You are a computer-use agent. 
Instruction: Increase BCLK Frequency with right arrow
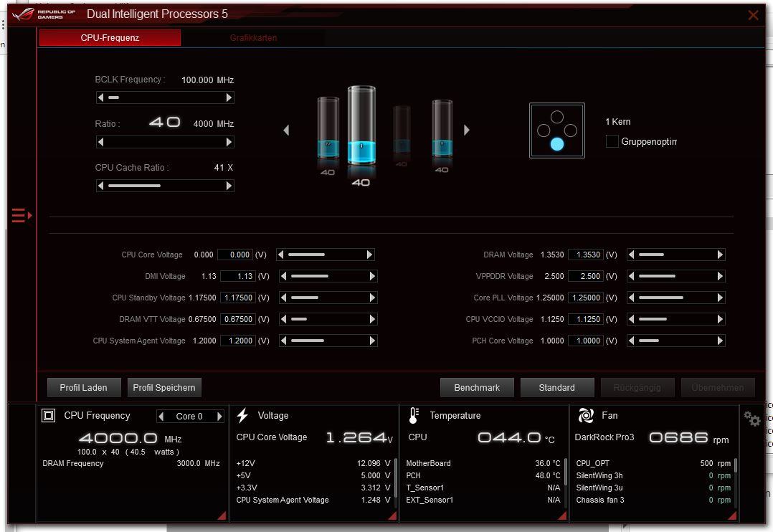(x=229, y=98)
